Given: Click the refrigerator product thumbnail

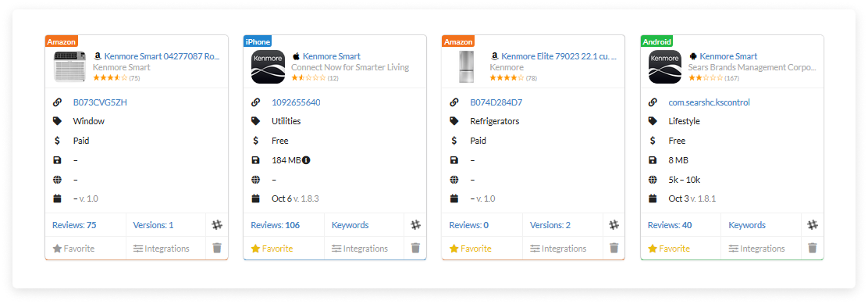Looking at the screenshot, I should 466,67.
